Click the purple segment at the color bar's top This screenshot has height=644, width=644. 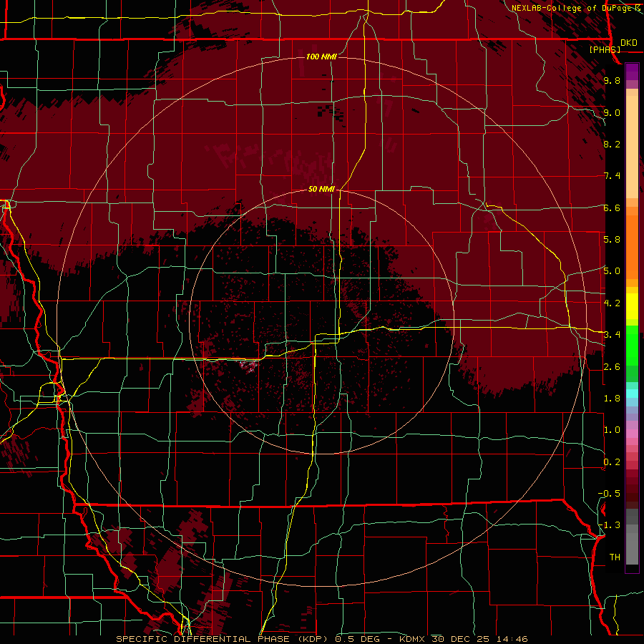pos(632,72)
